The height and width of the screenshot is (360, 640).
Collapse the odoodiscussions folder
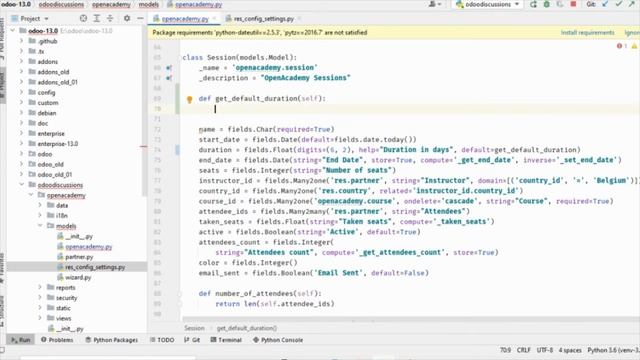coord(21,184)
